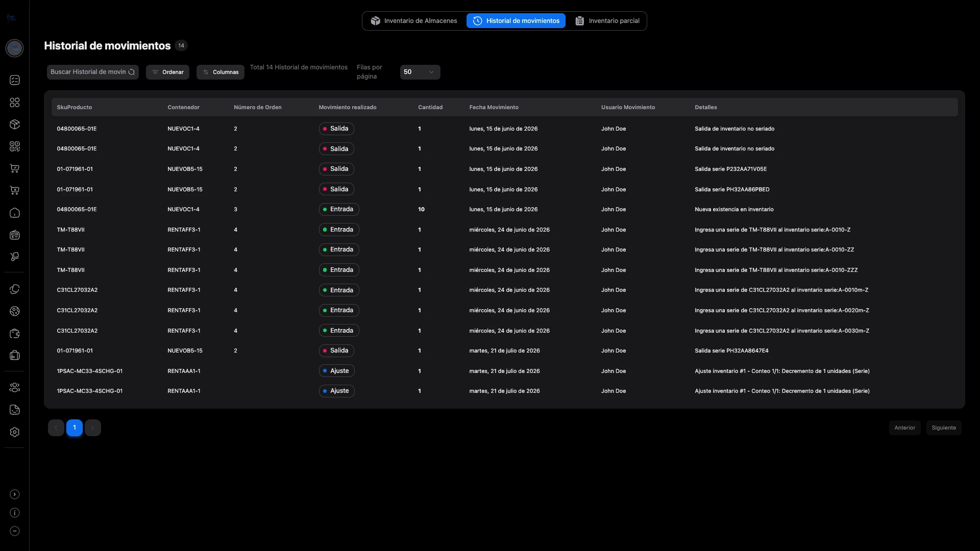
Task: Click the previous page chevron
Action: coord(56,428)
